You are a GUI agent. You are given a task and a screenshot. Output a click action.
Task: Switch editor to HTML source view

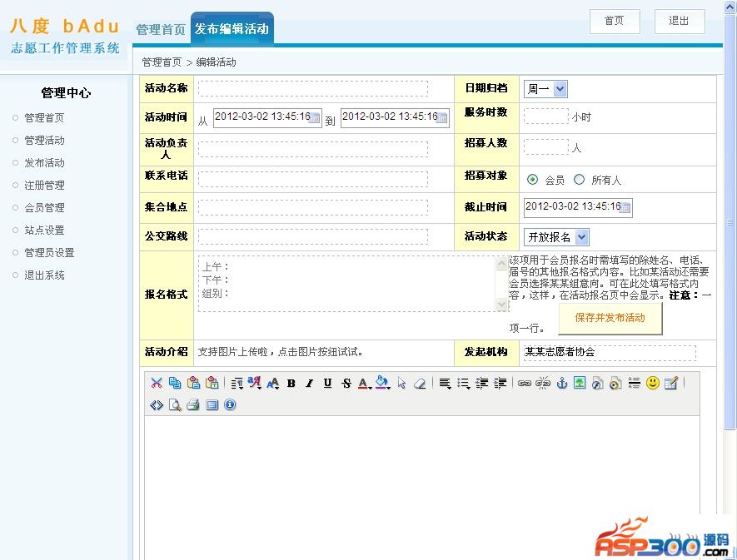[157, 405]
